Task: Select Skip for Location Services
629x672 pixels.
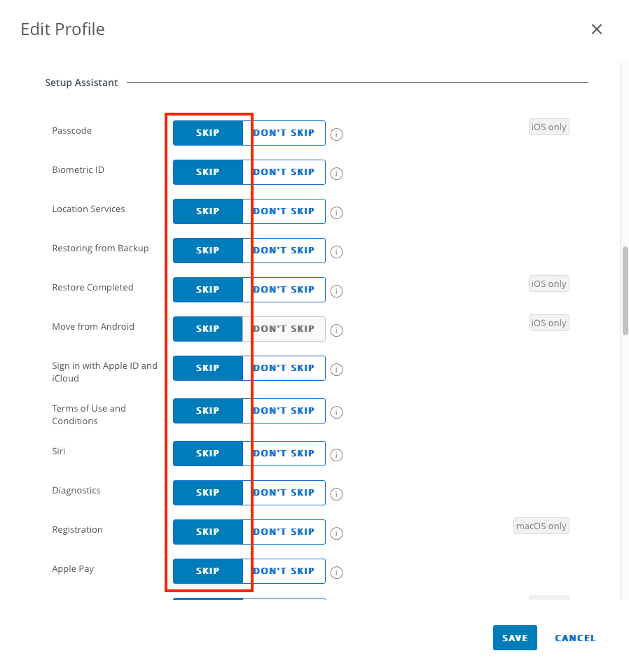Action: click(x=207, y=211)
